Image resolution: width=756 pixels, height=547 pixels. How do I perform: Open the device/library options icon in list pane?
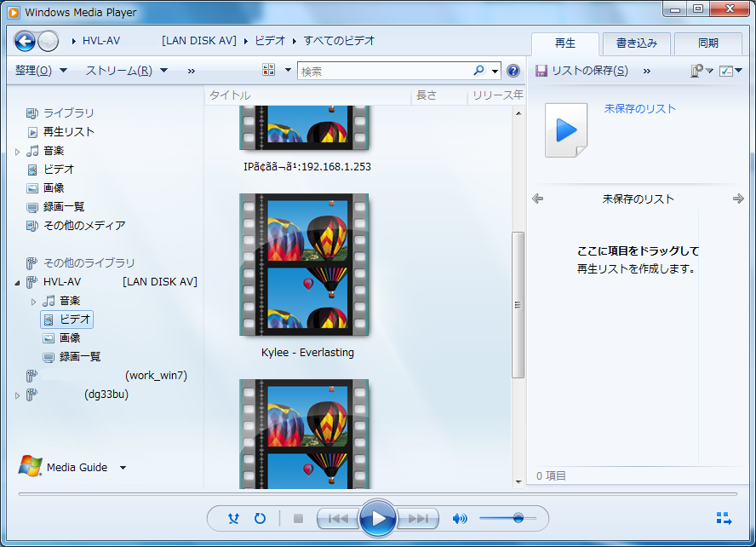click(697, 71)
